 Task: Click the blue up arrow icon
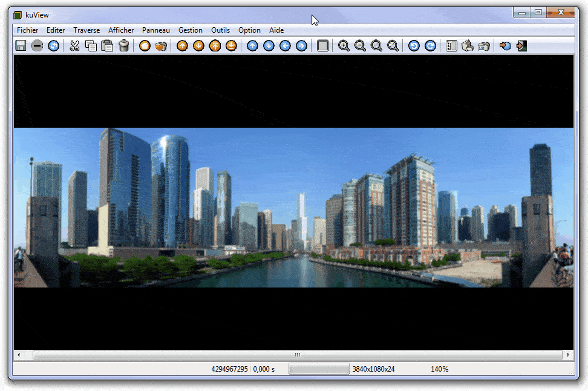point(252,46)
